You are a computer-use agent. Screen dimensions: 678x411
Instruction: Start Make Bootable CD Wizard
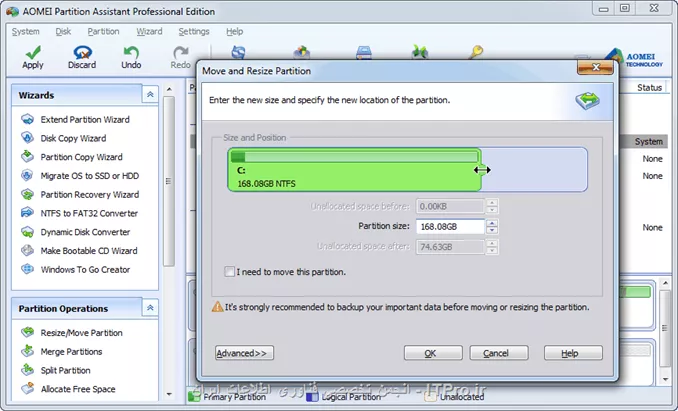click(x=89, y=251)
